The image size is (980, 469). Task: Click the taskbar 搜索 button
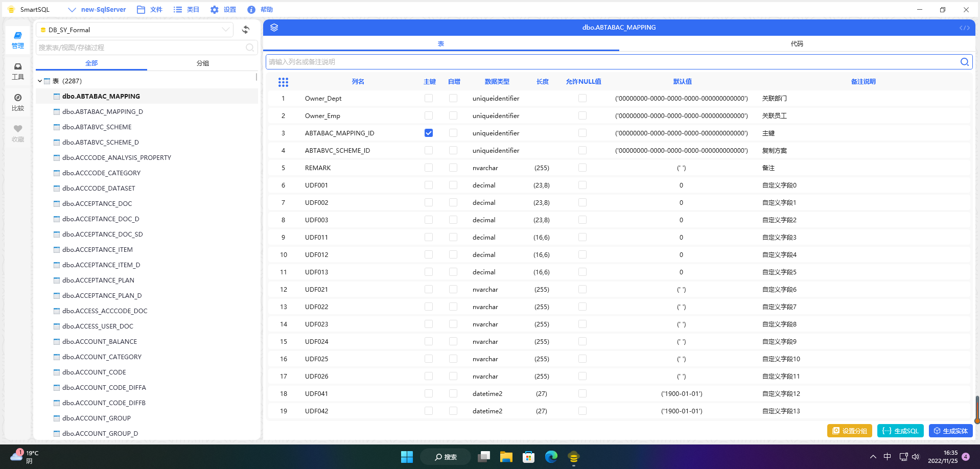[446, 457]
